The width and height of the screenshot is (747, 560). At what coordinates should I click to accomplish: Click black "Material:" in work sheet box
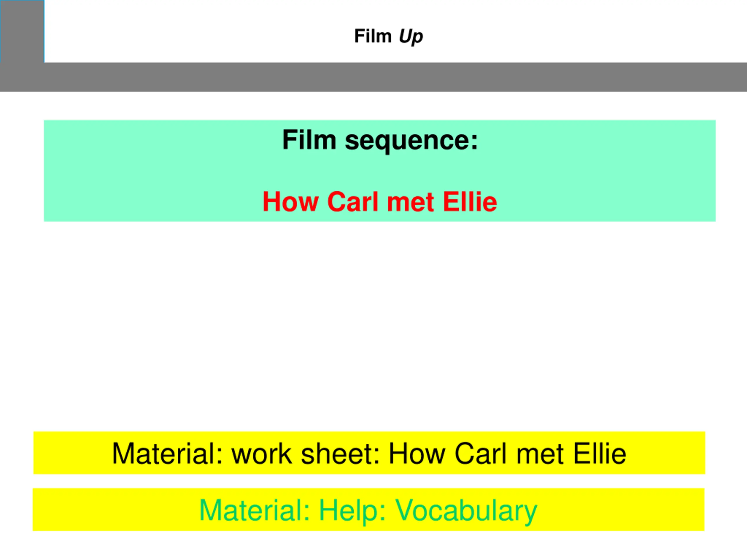point(167,454)
